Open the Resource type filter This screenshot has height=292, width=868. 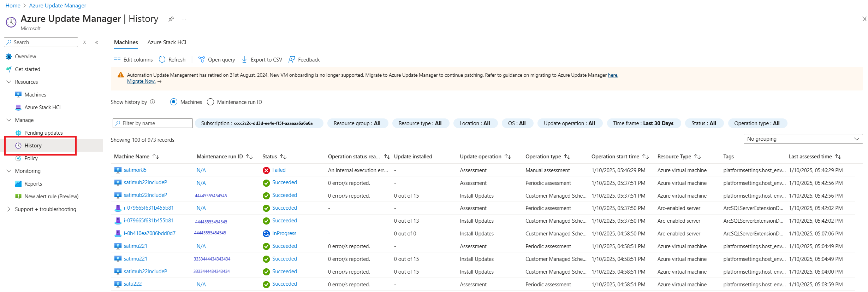click(420, 123)
